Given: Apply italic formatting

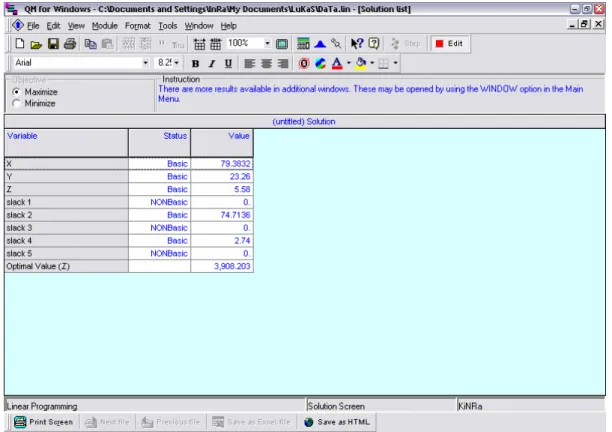Looking at the screenshot, I should 212,64.
